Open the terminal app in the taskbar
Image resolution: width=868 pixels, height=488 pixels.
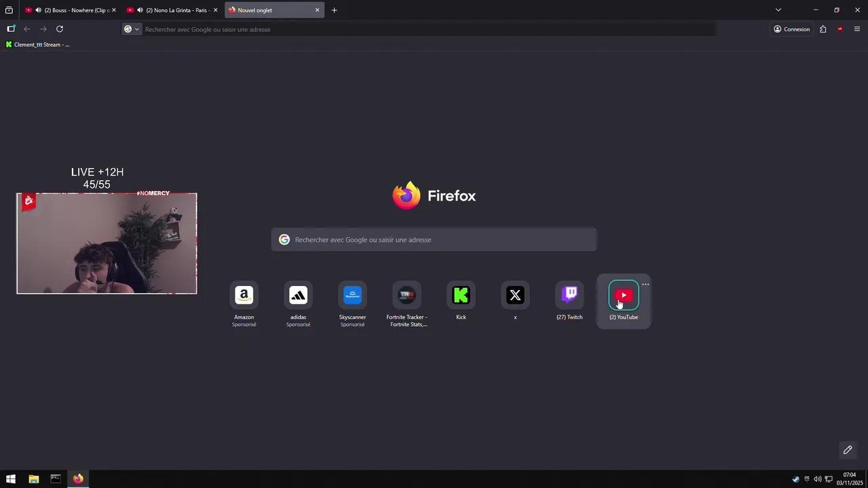56,479
